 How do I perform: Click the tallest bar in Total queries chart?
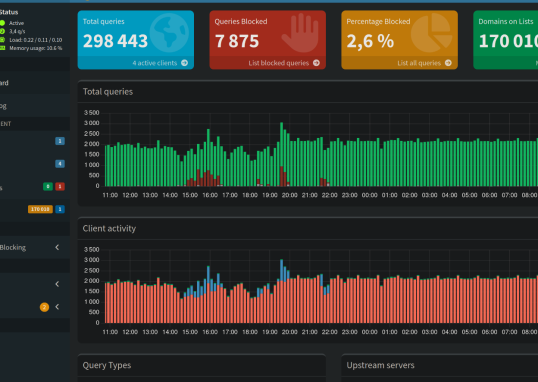(281, 154)
